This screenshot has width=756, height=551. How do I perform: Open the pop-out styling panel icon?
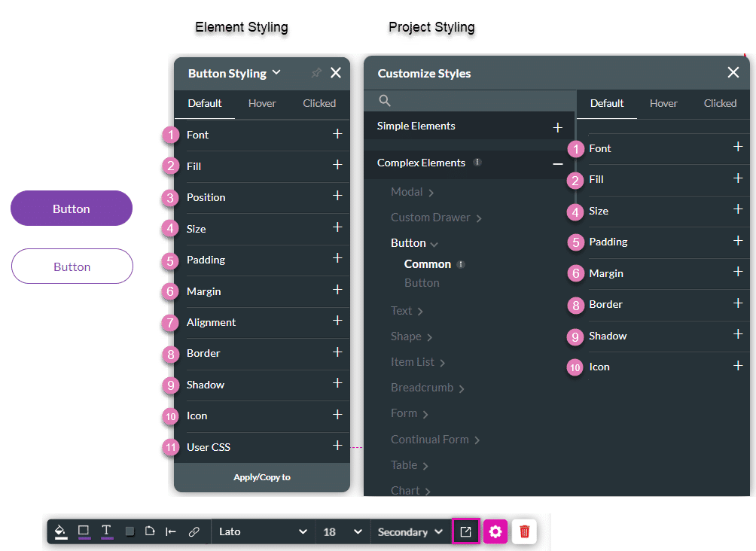point(465,531)
